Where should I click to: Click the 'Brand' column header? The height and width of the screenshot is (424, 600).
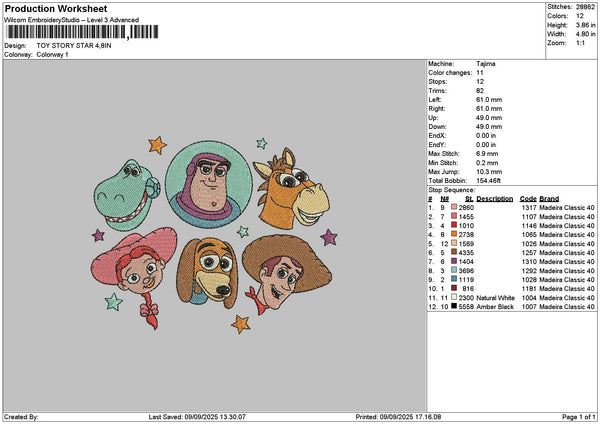(549, 199)
